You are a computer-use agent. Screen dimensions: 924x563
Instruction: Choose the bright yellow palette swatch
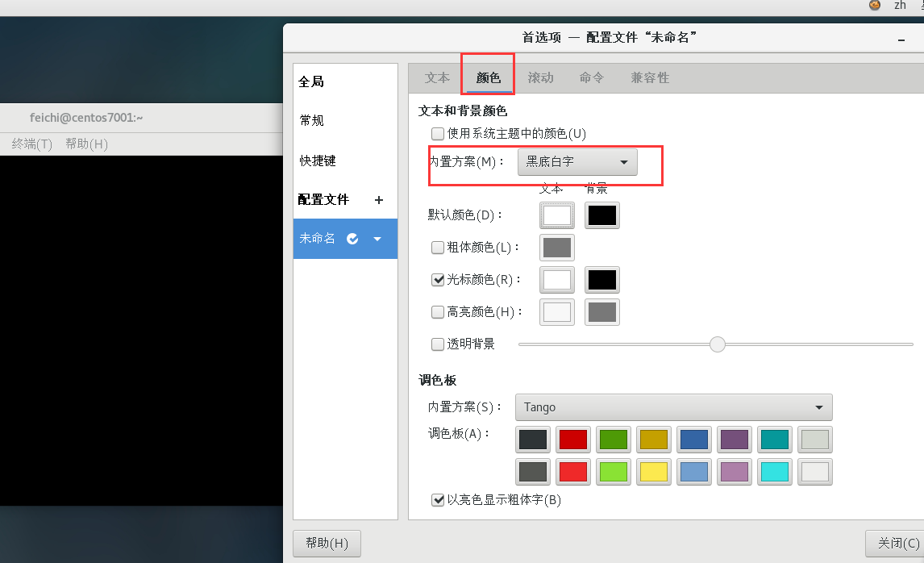(654, 472)
